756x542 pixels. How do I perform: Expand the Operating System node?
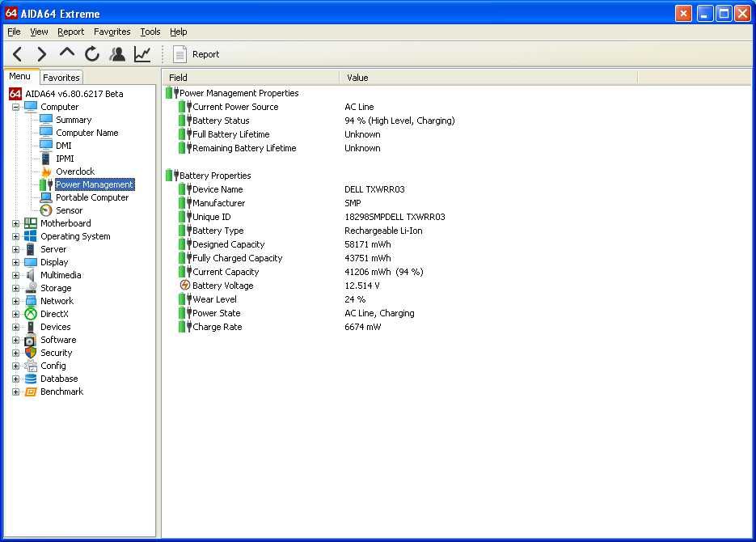pyautogui.click(x=16, y=236)
